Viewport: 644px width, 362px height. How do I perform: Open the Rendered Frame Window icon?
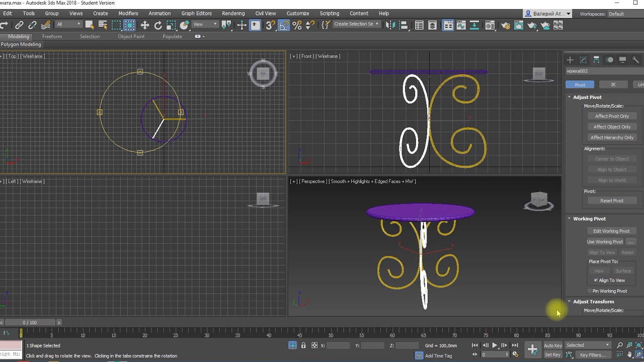(519, 25)
